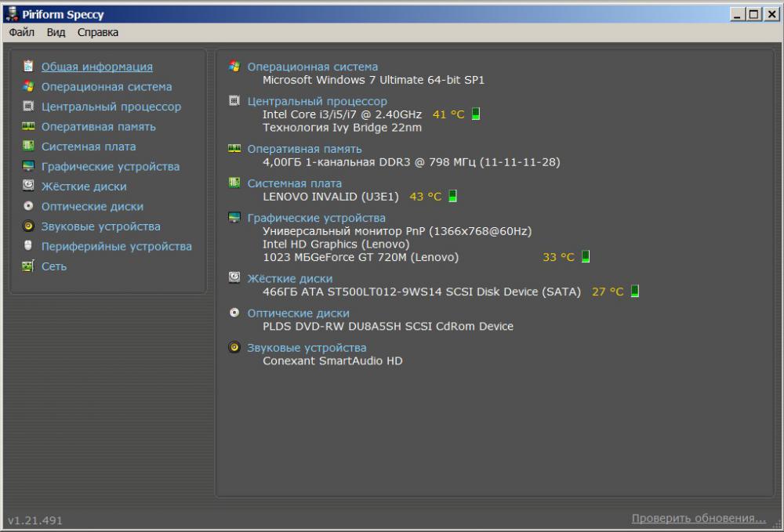This screenshot has width=784, height=532.
Task: Click the Оперативная память sidebar RAM icon
Action: click(28, 126)
